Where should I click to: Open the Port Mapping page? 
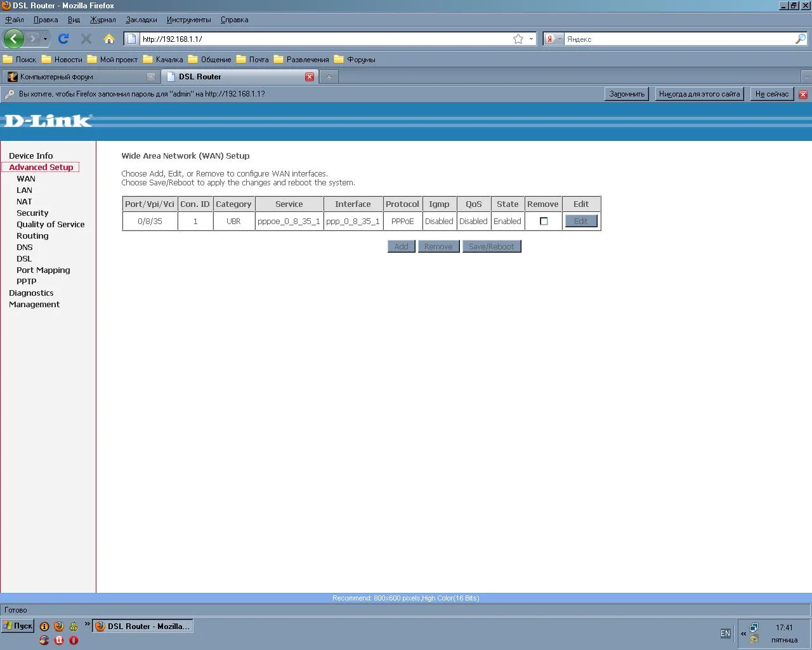click(43, 270)
